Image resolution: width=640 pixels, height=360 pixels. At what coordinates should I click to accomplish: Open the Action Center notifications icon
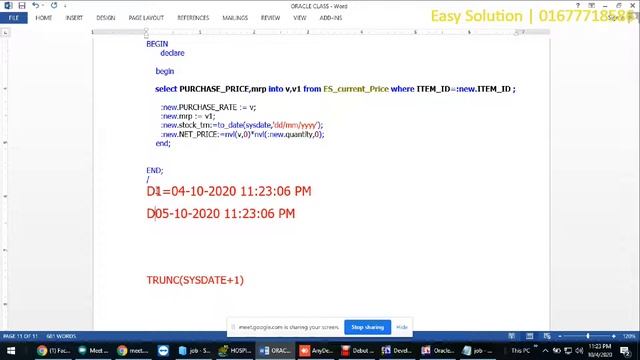[x=625, y=351]
